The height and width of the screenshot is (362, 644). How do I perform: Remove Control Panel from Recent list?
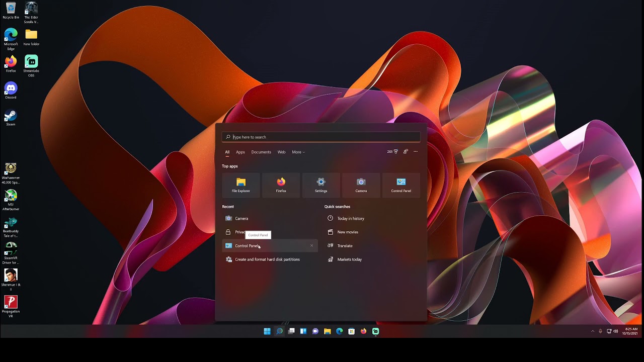point(311,246)
